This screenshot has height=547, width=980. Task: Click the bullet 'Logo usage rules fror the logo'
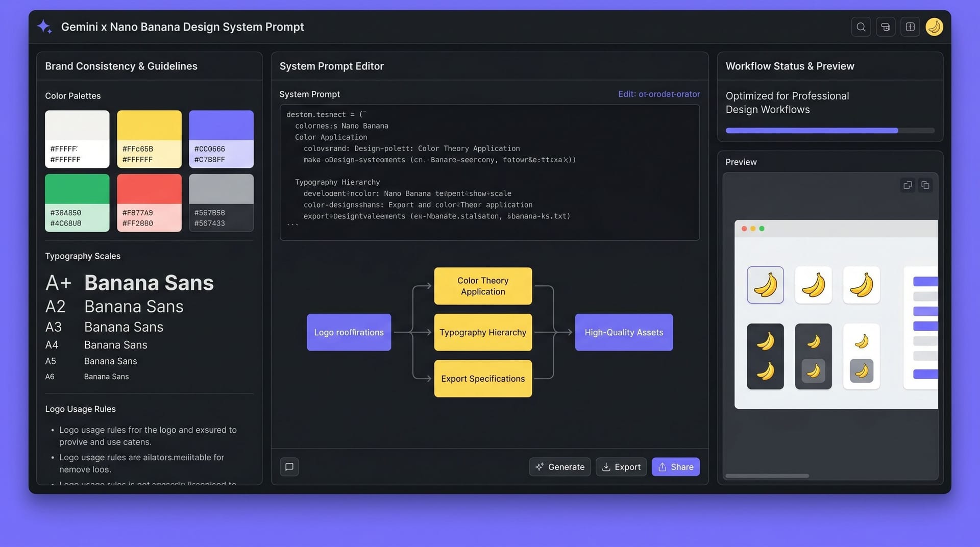148,436
